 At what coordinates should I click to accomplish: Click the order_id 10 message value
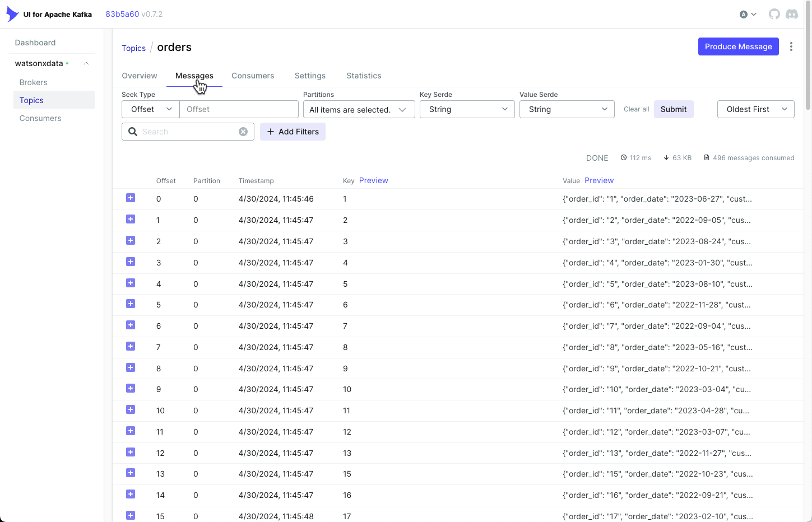pos(657,389)
